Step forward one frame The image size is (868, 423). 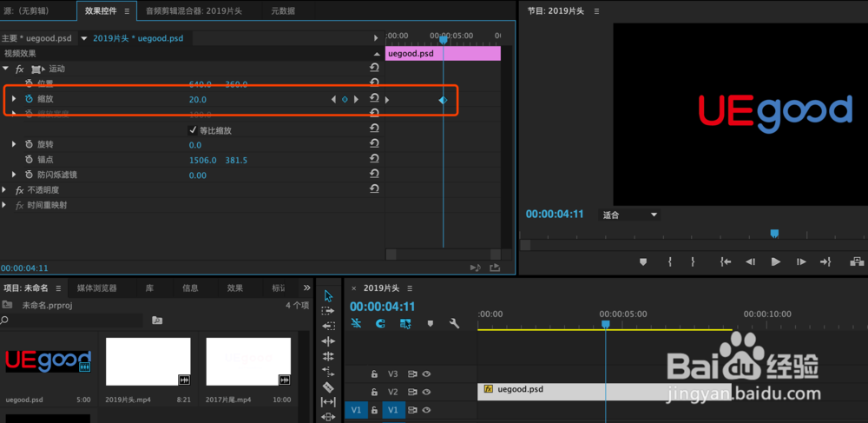click(801, 262)
